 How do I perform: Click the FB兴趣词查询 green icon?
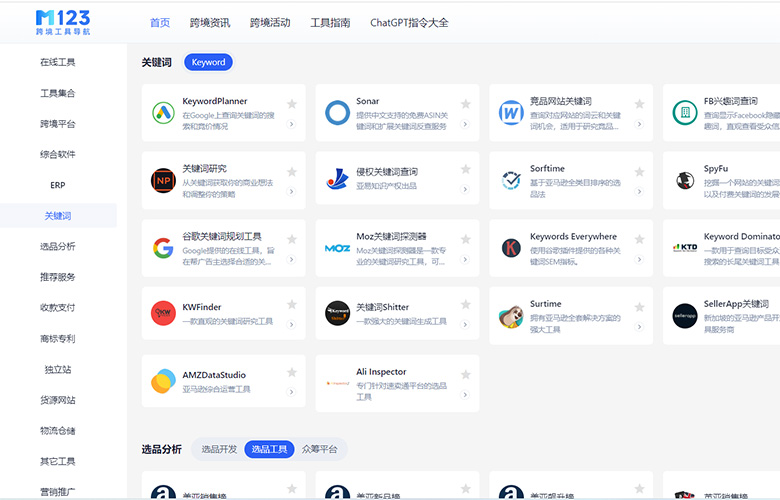coord(685,113)
